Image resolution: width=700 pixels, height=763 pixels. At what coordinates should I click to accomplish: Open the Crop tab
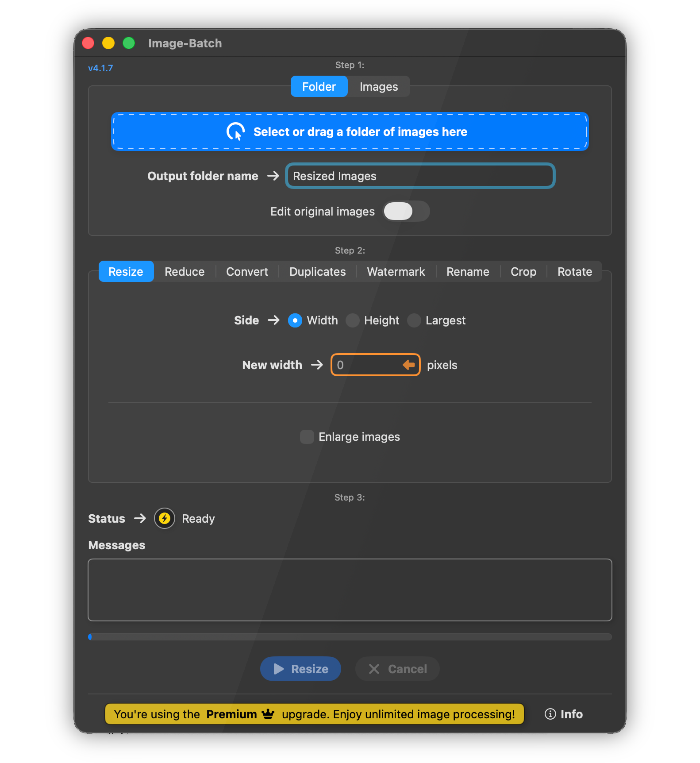[x=523, y=271]
